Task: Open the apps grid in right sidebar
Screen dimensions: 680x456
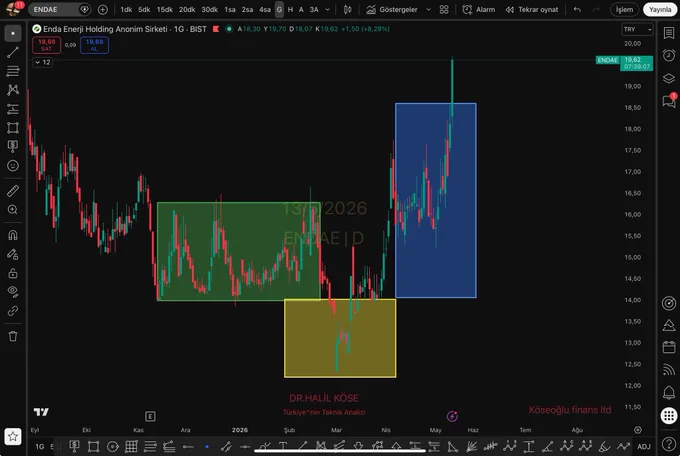Action: [x=669, y=416]
